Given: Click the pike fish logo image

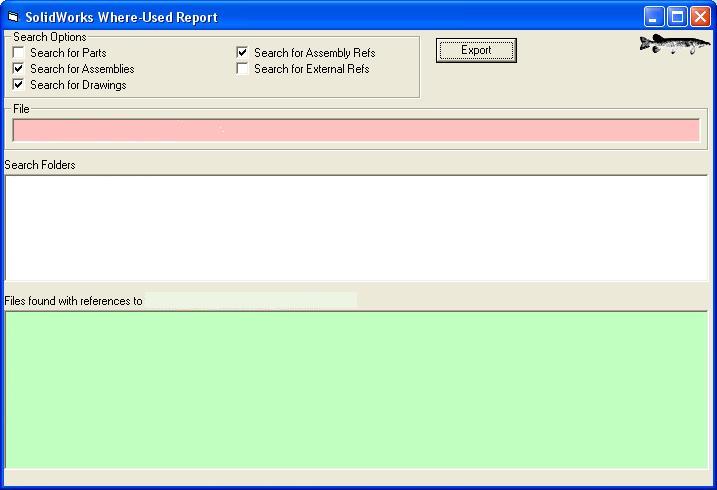Looking at the screenshot, I should coord(674,45).
